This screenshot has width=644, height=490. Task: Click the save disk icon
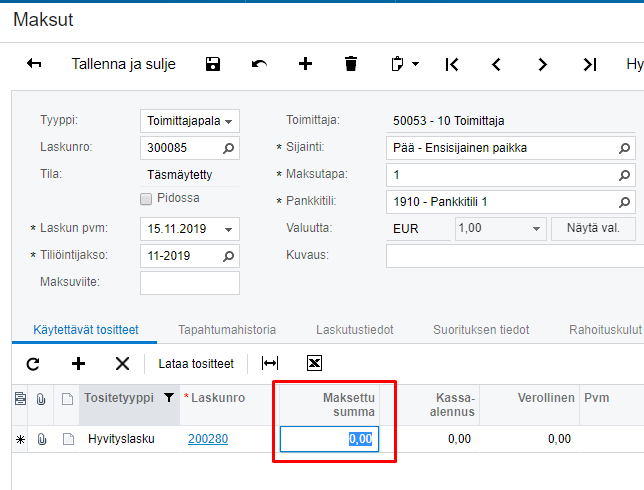(x=213, y=64)
